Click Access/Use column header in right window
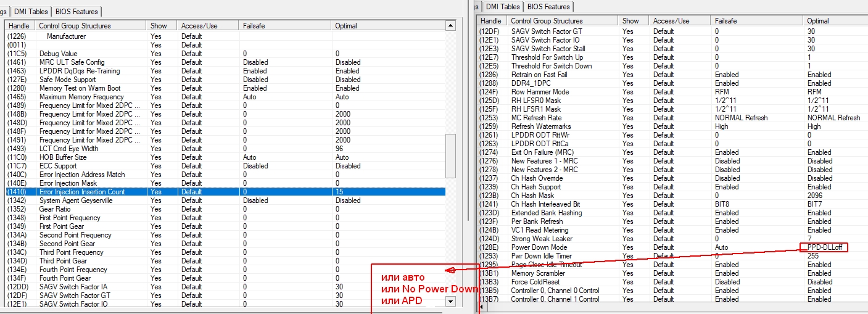This screenshot has height=314, width=868. tap(680, 21)
